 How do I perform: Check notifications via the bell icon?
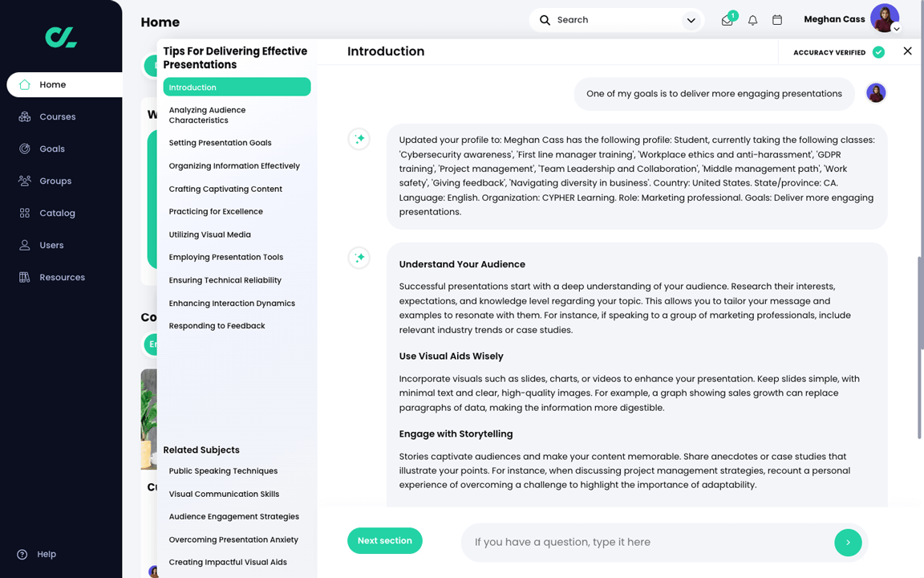pos(752,19)
